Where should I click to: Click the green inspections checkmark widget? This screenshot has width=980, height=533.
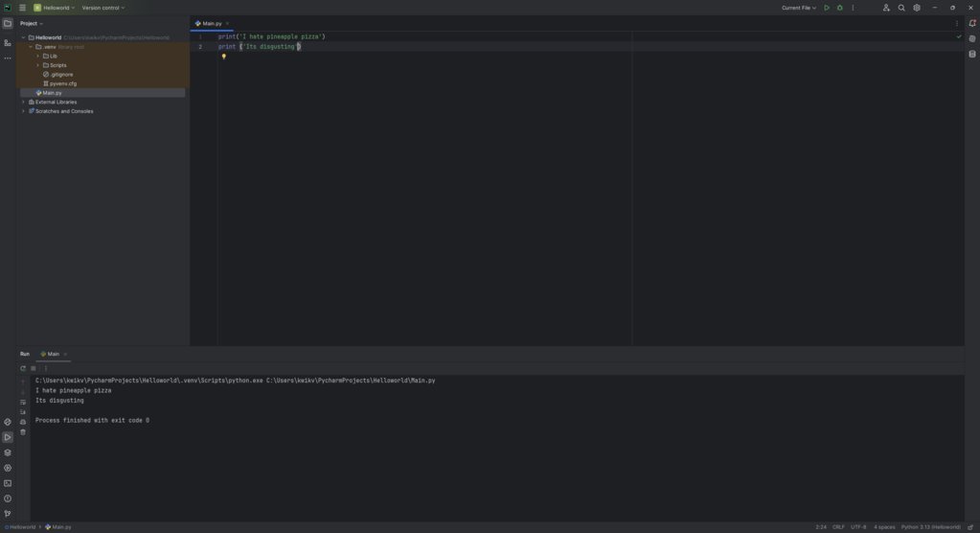point(959,36)
